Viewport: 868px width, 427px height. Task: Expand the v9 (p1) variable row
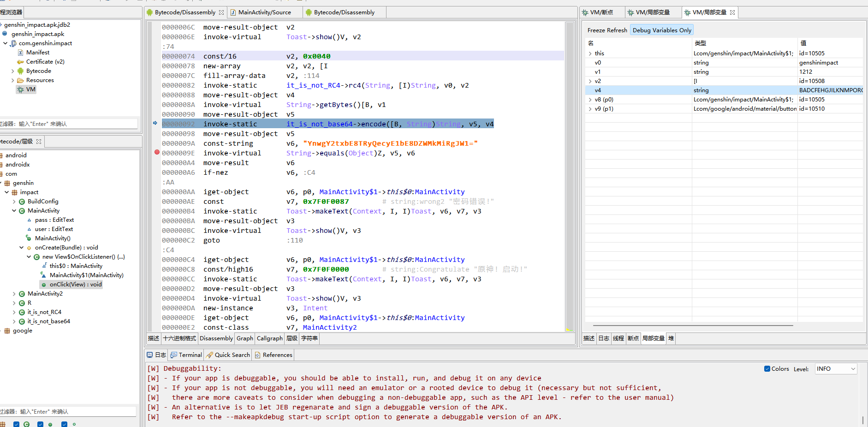pyautogui.click(x=590, y=109)
